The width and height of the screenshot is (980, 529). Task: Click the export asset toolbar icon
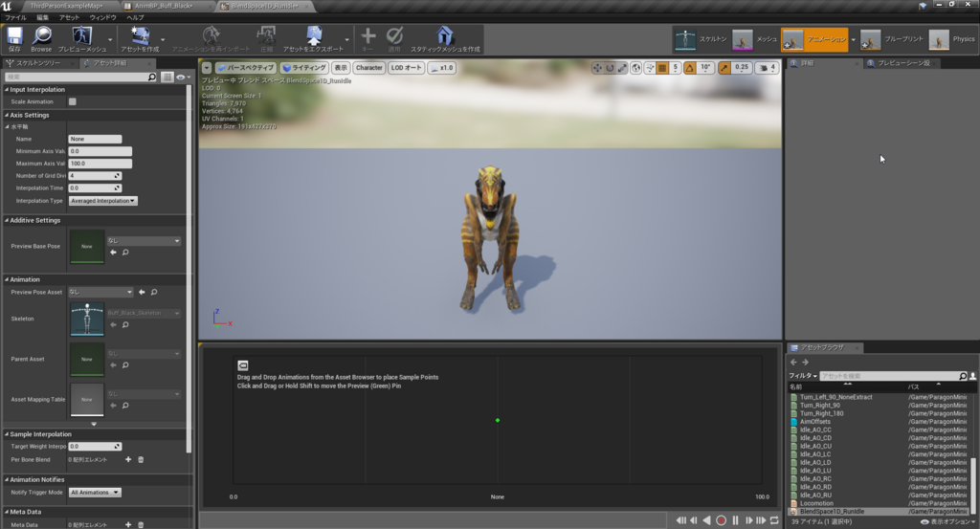pyautogui.click(x=313, y=36)
